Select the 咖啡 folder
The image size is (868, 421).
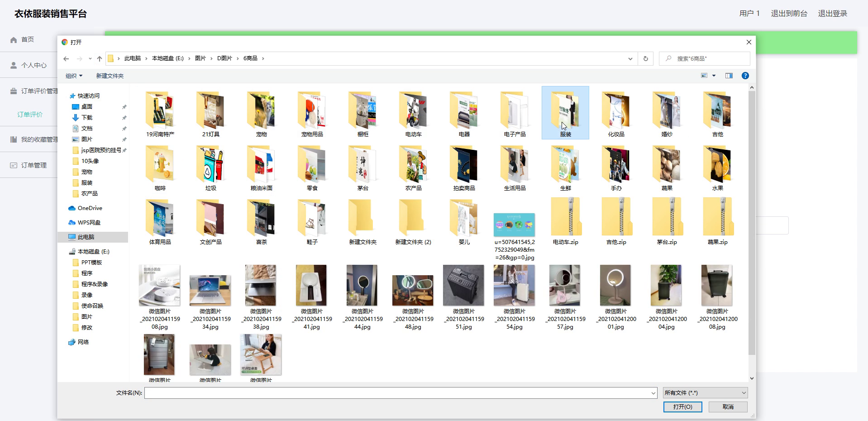pos(160,167)
